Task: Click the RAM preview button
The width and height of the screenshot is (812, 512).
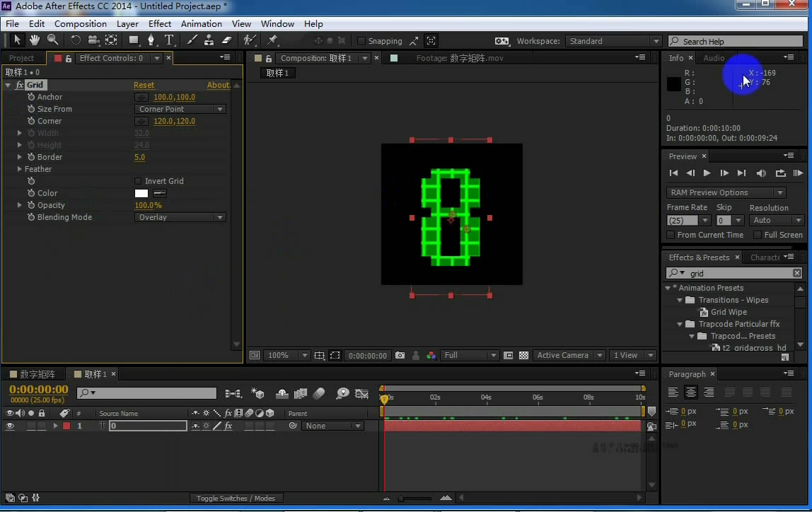Action: point(798,173)
